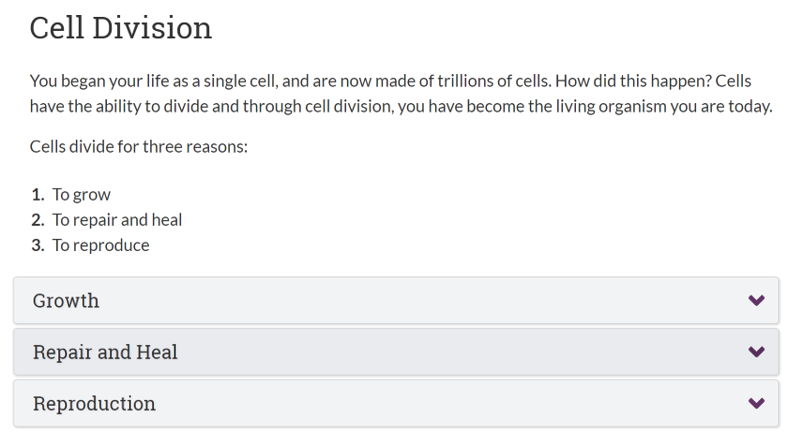Click the down-arrow icon on the Reproduction row
This screenshot has height=439, width=803.
pos(756,403)
